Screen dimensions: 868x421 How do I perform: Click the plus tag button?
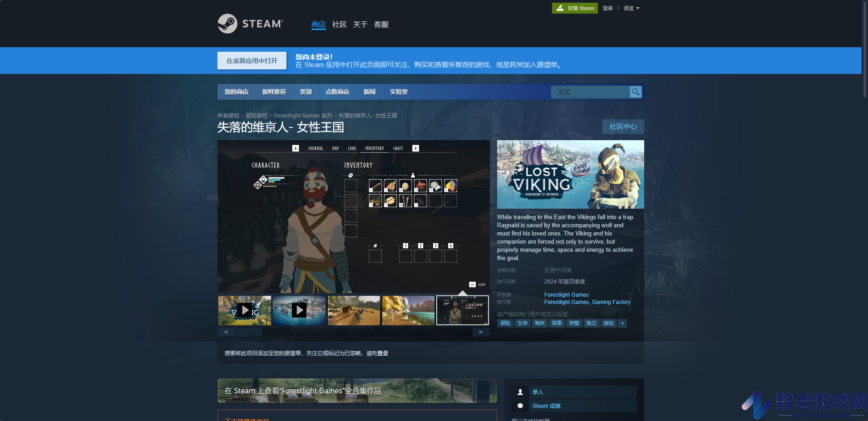pyautogui.click(x=622, y=323)
